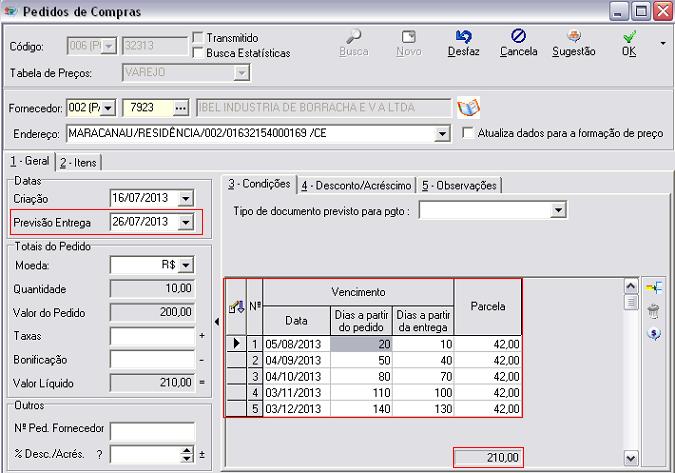Open the 5 - Observações tab
The image size is (675, 473).
tap(459, 185)
